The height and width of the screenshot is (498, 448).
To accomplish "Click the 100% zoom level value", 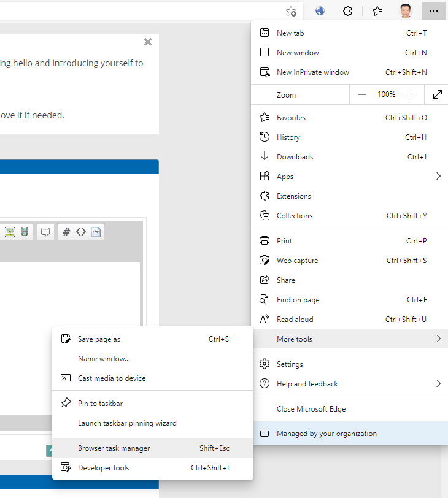I will click(x=387, y=94).
